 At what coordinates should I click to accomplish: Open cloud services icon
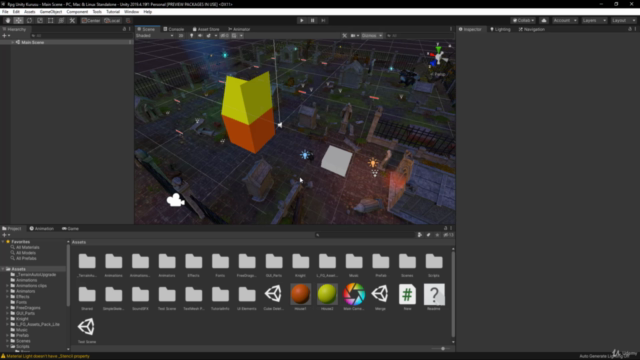point(544,20)
